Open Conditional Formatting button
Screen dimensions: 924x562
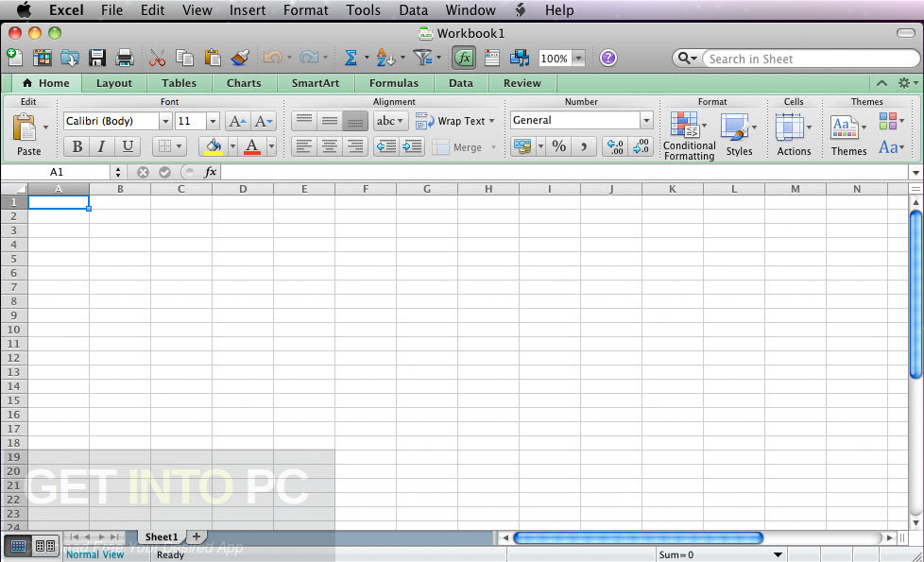[689, 135]
